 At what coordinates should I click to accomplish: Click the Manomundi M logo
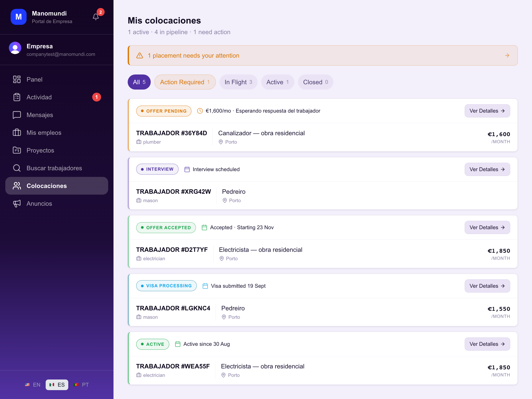[19, 17]
